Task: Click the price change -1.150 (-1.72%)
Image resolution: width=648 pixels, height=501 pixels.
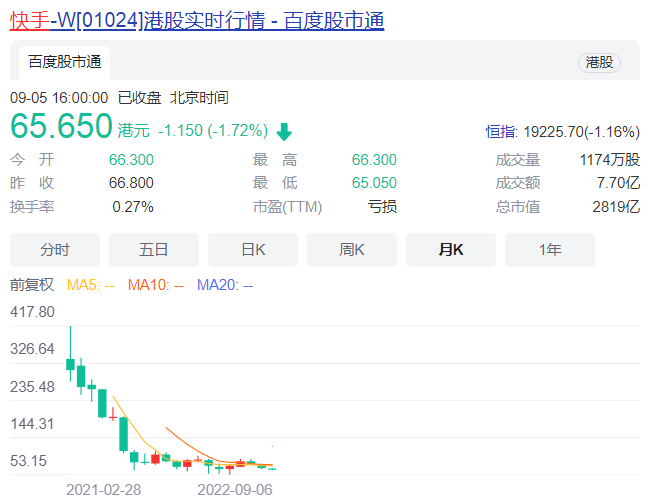Action: pyautogui.click(x=213, y=131)
